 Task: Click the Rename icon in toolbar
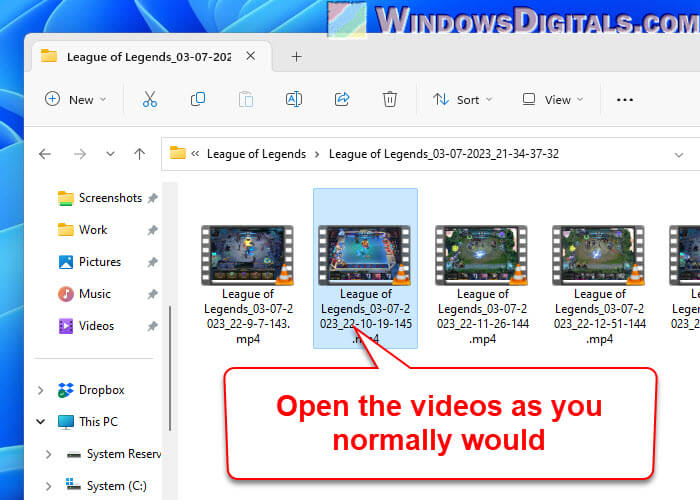pyautogui.click(x=294, y=99)
